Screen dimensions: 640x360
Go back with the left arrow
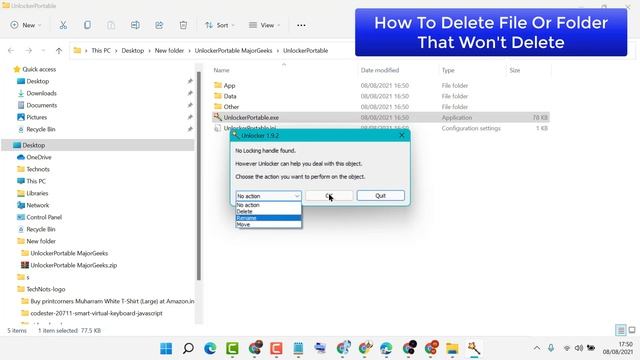click(x=11, y=51)
